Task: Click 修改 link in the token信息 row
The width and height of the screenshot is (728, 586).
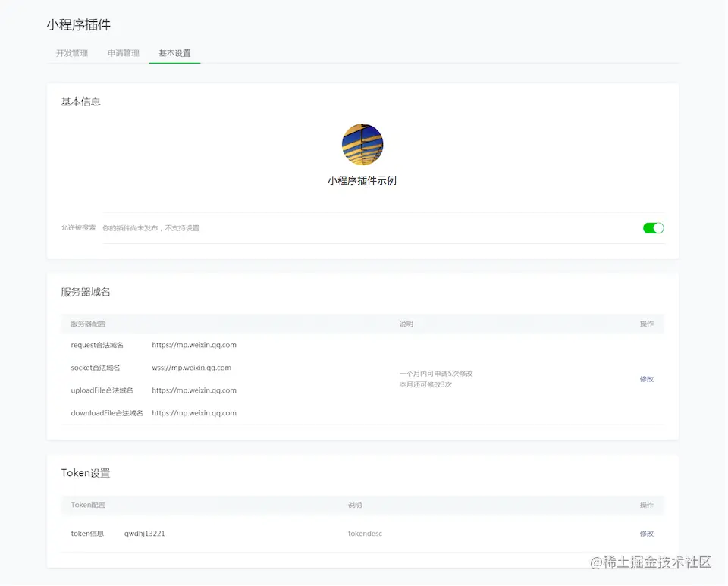Action: pos(647,534)
